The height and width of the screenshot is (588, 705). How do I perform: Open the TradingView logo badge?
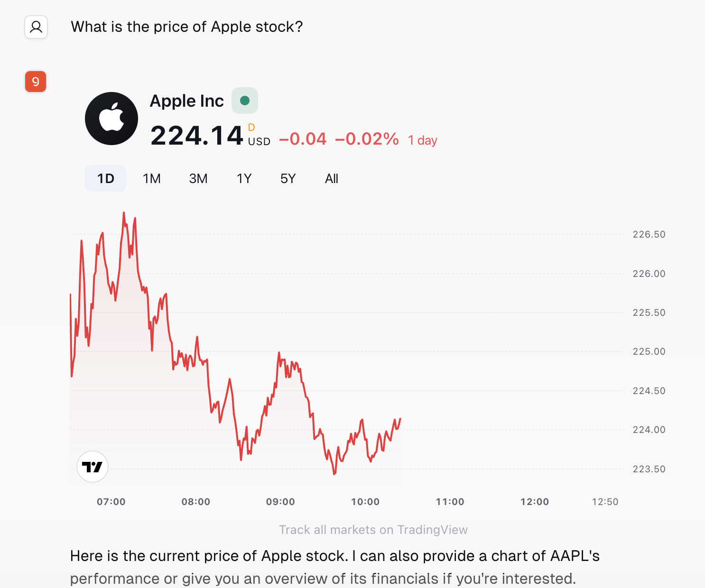(x=93, y=467)
